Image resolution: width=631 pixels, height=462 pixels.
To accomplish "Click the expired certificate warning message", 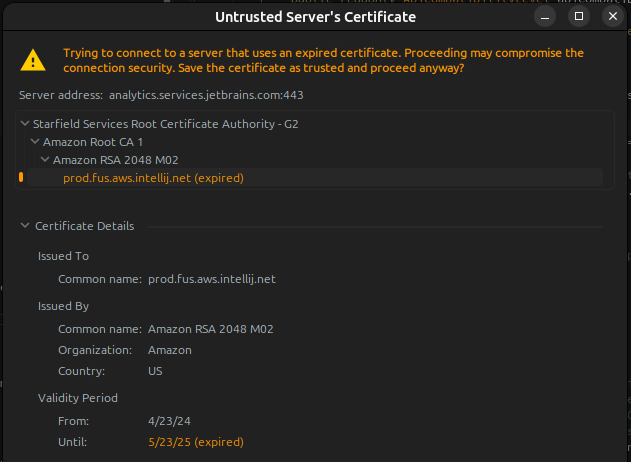I will pos(323,60).
